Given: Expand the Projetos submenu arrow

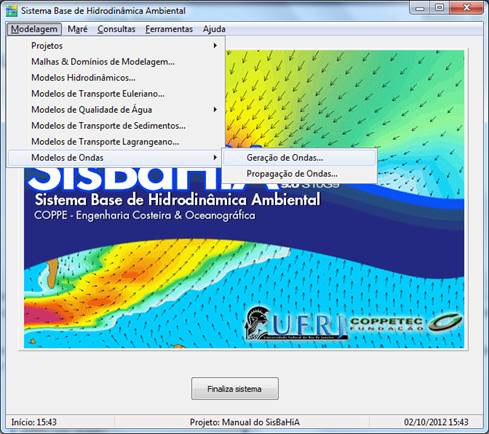Looking at the screenshot, I should coord(215,46).
